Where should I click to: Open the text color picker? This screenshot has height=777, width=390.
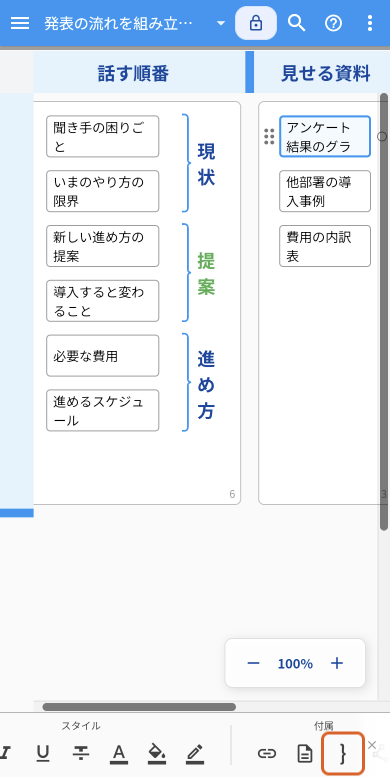pyautogui.click(x=118, y=754)
